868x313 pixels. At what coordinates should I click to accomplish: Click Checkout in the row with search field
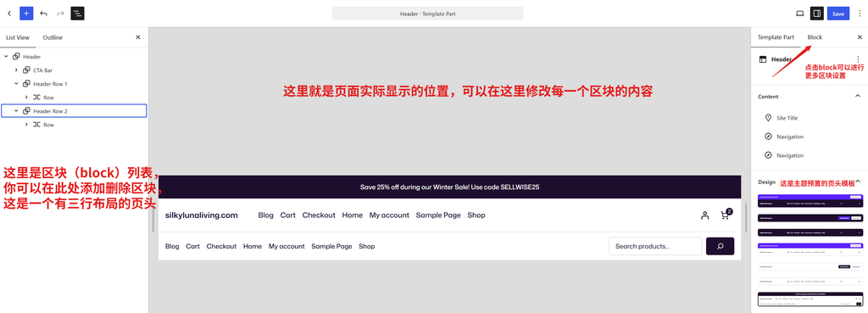tap(221, 247)
